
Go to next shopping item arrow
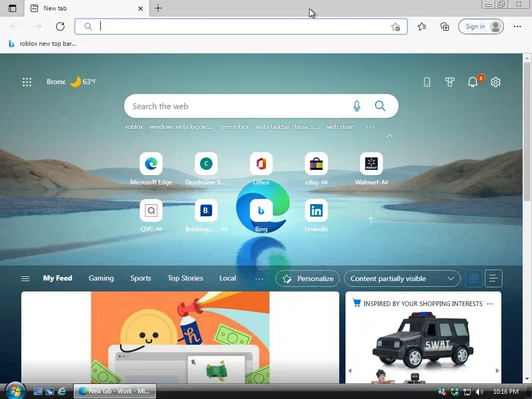tap(497, 370)
